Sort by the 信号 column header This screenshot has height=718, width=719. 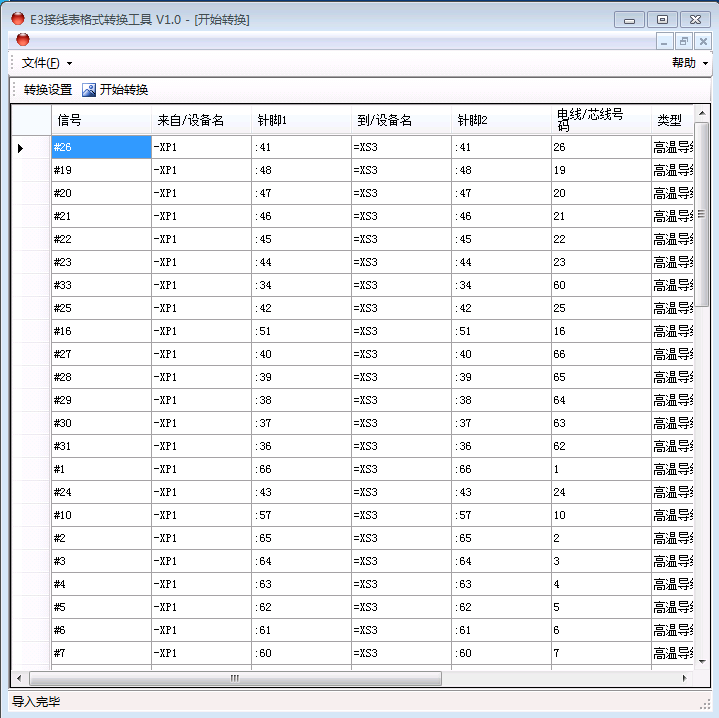click(x=100, y=120)
